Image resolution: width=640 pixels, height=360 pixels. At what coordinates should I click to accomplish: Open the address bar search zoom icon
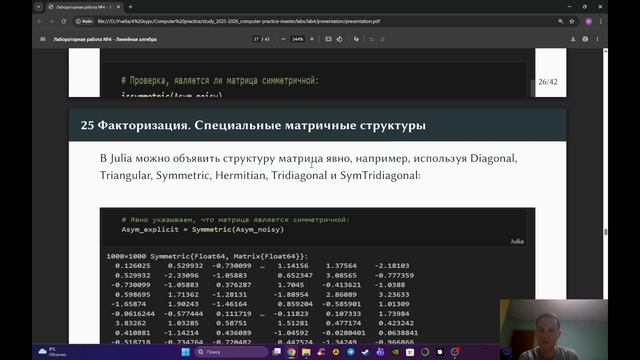(x=560, y=21)
